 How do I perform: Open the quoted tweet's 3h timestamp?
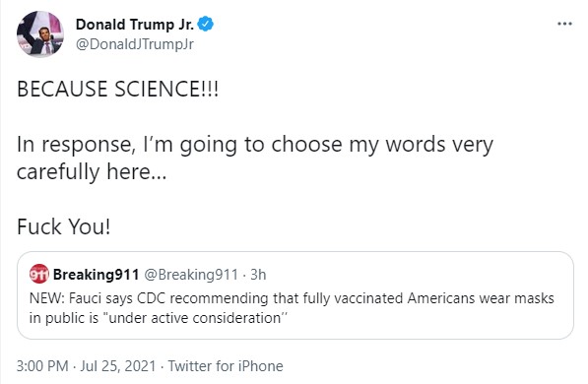(x=258, y=275)
